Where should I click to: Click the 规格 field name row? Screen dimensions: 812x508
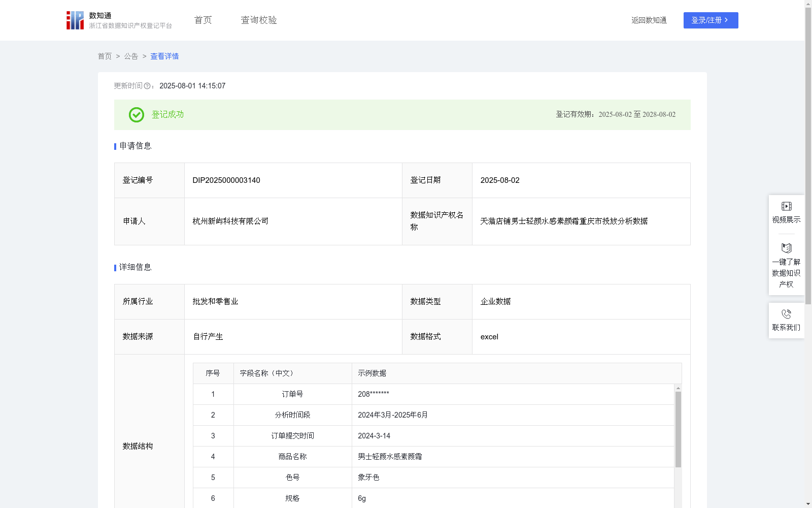click(x=292, y=498)
